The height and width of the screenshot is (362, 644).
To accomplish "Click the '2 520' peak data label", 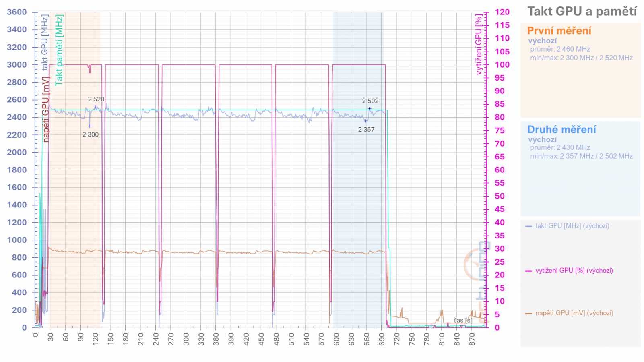I will pyautogui.click(x=96, y=99).
